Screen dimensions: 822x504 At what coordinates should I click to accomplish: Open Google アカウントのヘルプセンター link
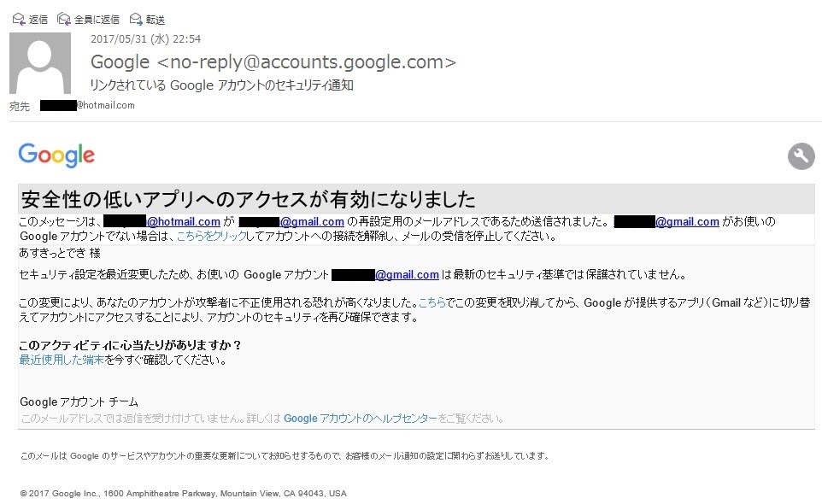click(360, 419)
